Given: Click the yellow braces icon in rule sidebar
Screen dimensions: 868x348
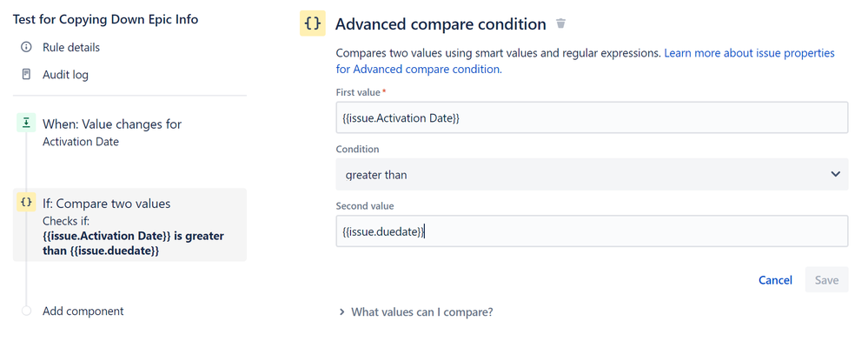Looking at the screenshot, I should click(x=26, y=203).
